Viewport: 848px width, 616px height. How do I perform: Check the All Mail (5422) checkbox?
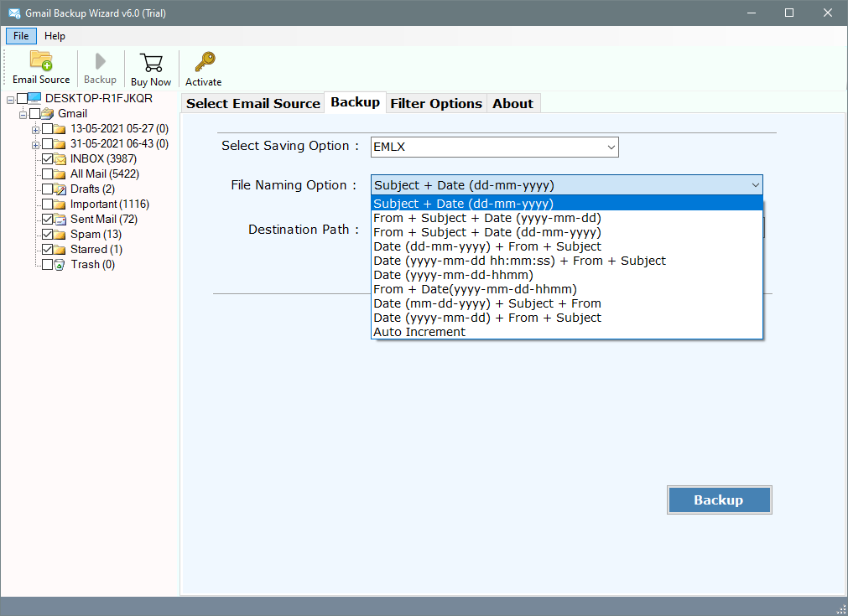[x=48, y=174]
